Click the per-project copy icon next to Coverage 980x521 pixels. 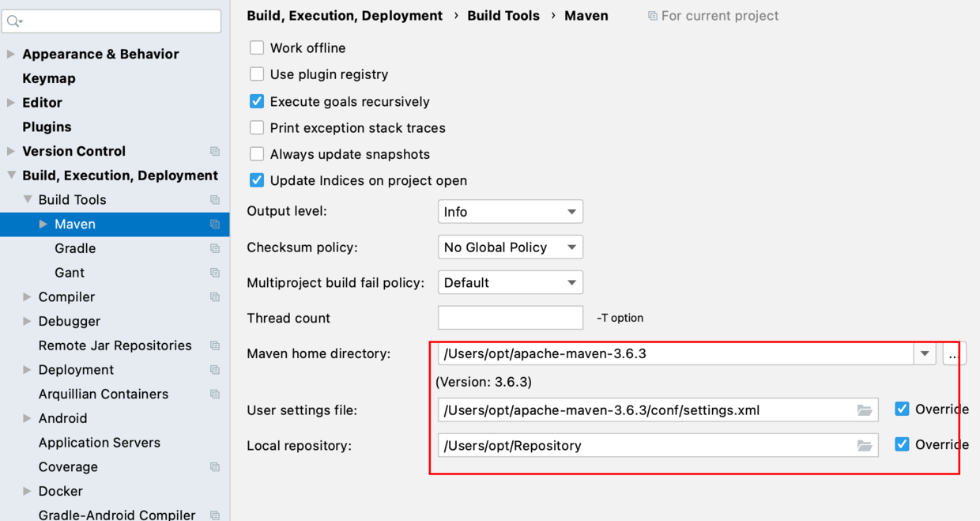[215, 467]
